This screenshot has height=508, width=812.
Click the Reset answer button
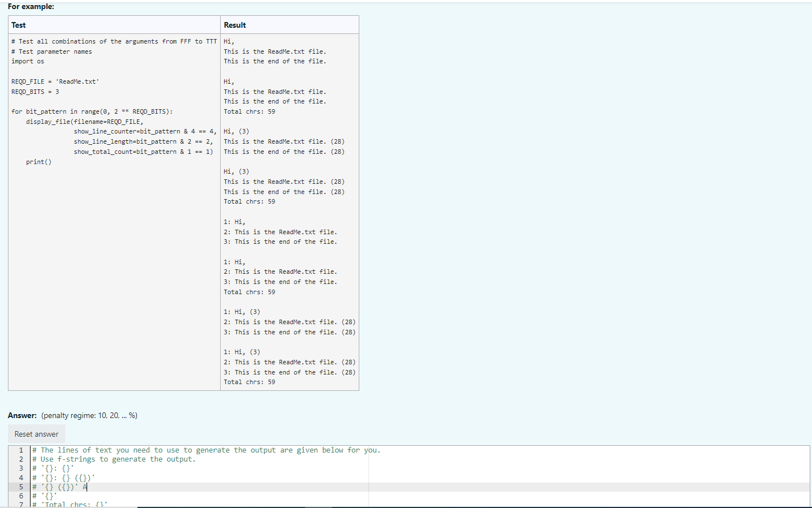click(x=36, y=433)
